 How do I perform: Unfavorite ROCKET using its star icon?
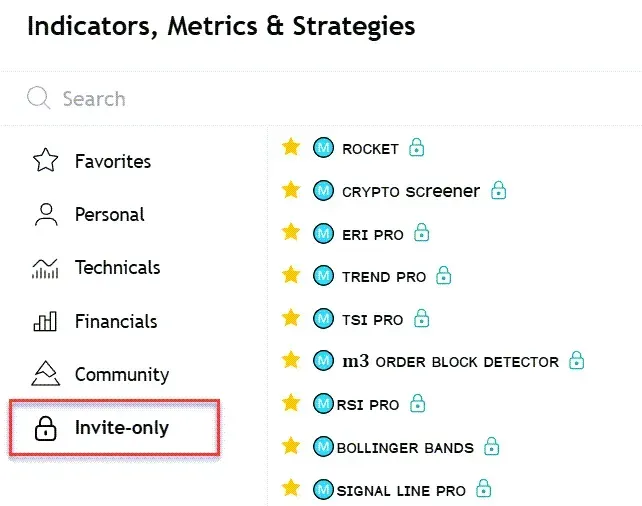291,148
